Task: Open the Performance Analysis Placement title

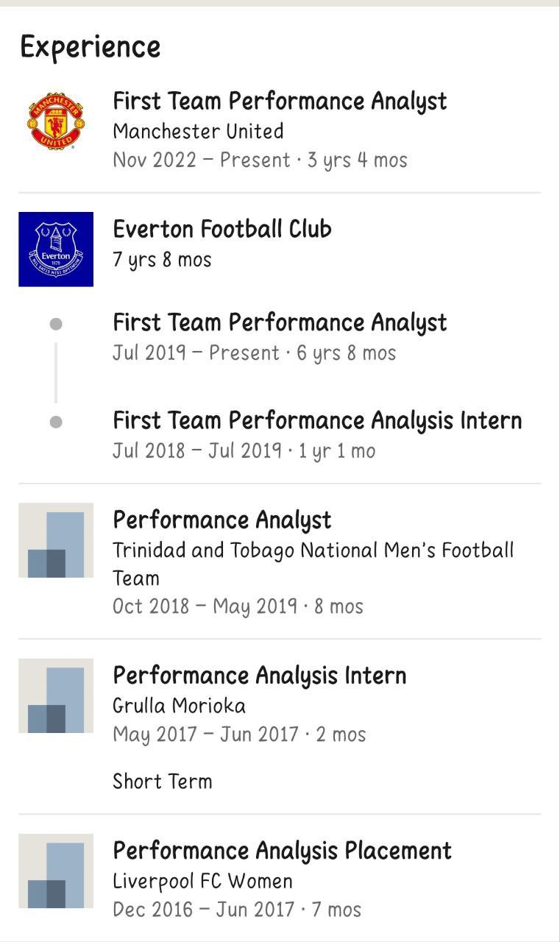Action: click(x=282, y=851)
